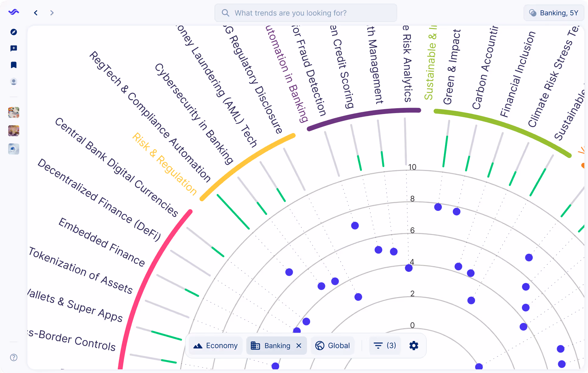588x373 pixels.
Task: Click the user profile avatar icon
Action: pos(14,82)
